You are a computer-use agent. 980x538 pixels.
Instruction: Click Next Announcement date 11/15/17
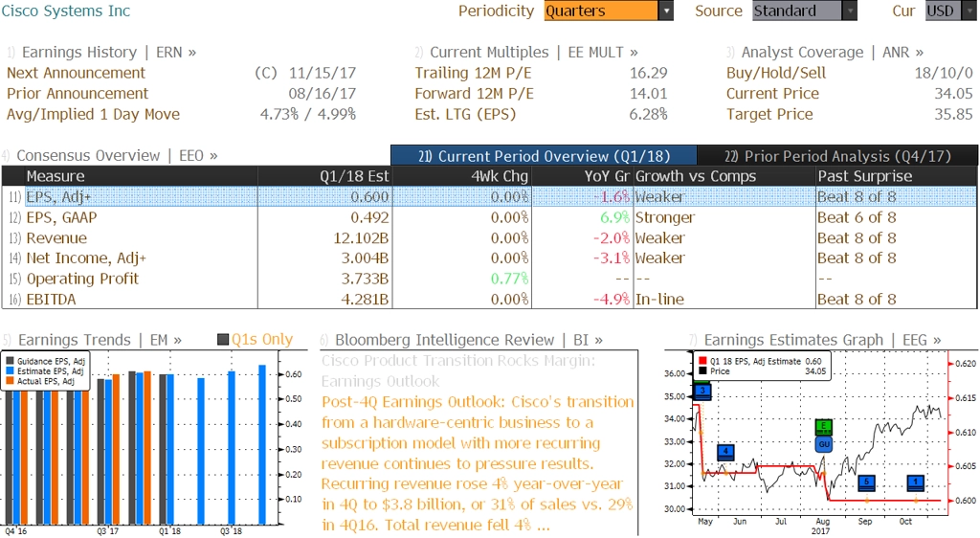[x=322, y=73]
